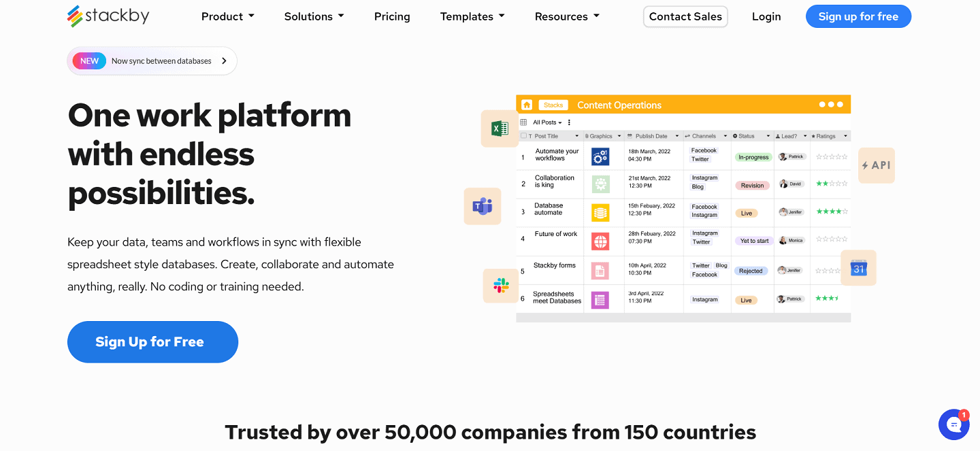Click the grid view icon left of All Posts
The height and width of the screenshot is (451, 980).
click(523, 122)
